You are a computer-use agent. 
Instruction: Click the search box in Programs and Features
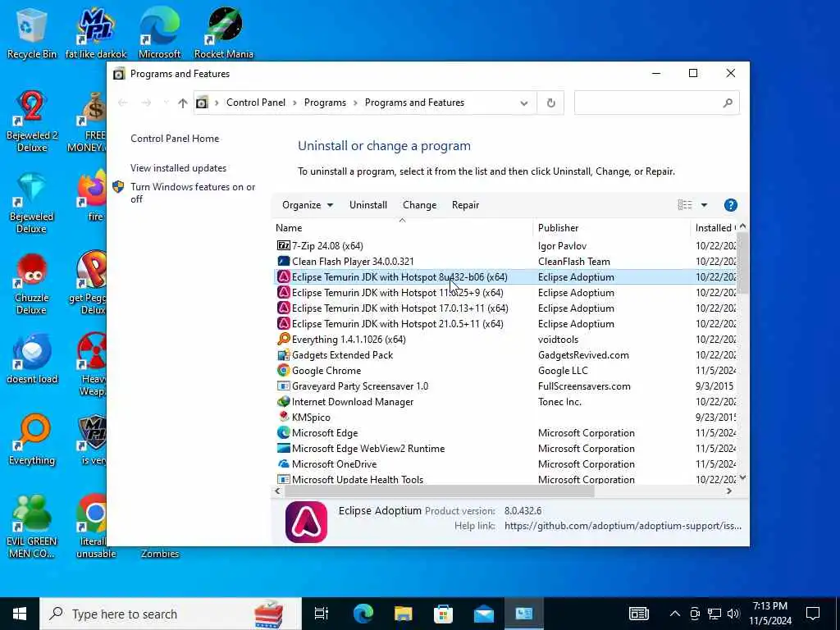tap(657, 103)
